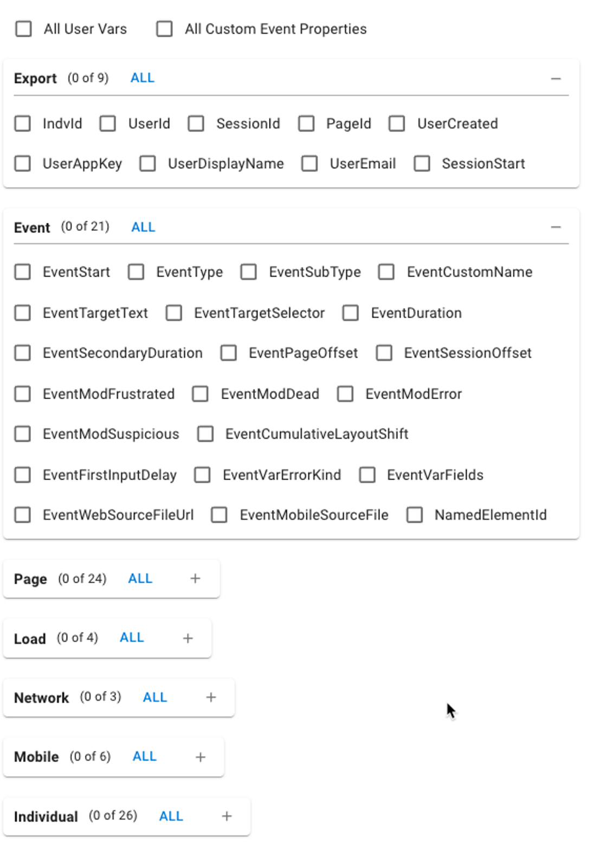Viewport: 593px width, 868px height.
Task: Check the All User Vars checkbox
Action: [23, 29]
